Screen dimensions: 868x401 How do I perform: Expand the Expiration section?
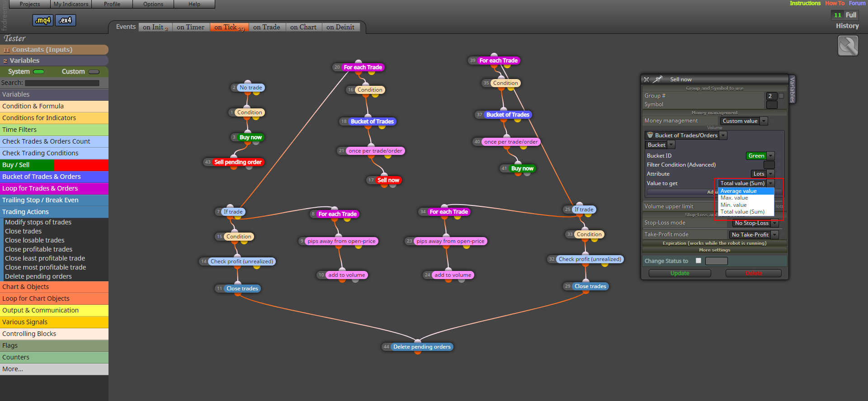click(x=714, y=243)
